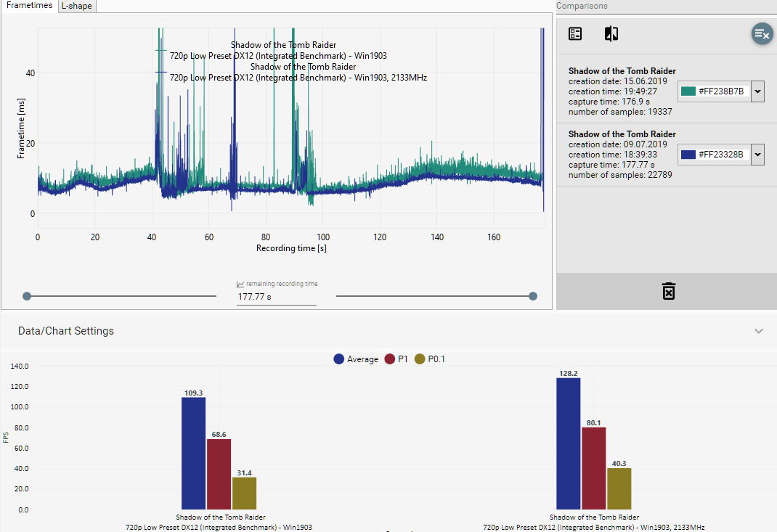Screen dimensions: 777x532
Task: Toggle the P0.1 legend entry
Action: (430, 359)
